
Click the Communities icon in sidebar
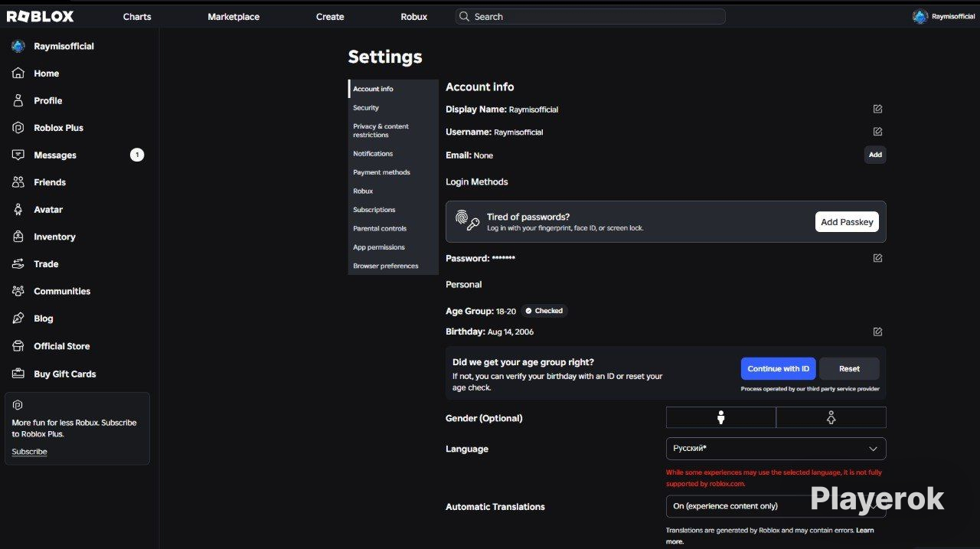[18, 291]
